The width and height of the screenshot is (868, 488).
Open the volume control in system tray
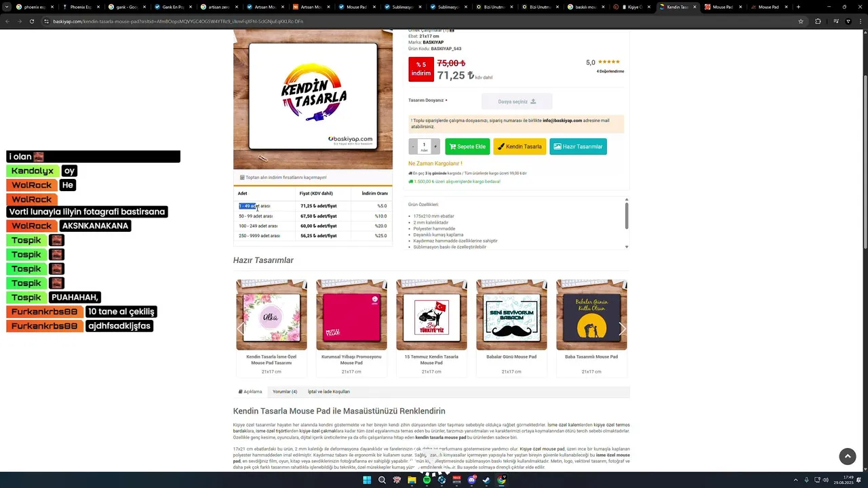(825, 480)
